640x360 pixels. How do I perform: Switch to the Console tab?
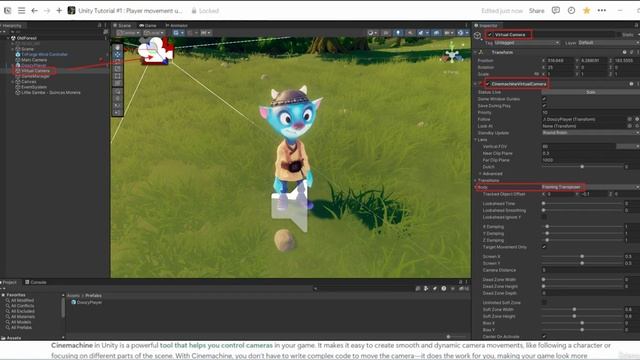click(36, 282)
